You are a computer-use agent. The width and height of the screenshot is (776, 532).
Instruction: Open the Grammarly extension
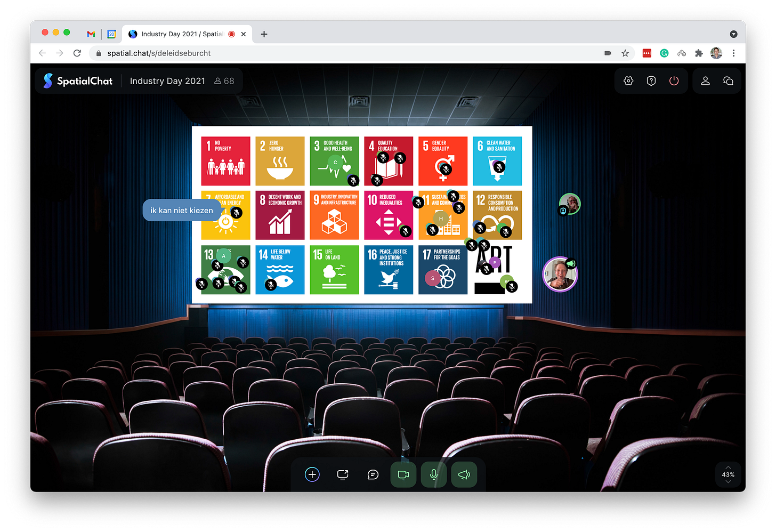tap(664, 53)
